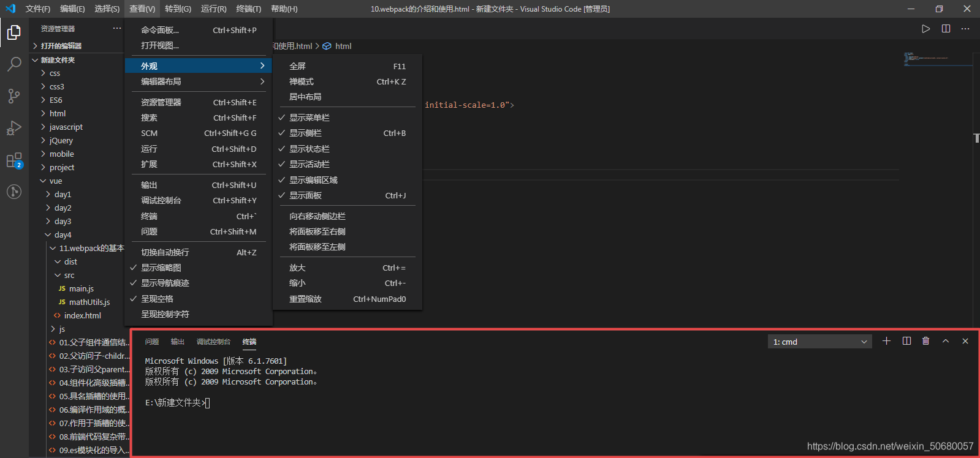Switch to the 问题 panel tab
Screen dimensions: 980x458
click(x=152, y=342)
